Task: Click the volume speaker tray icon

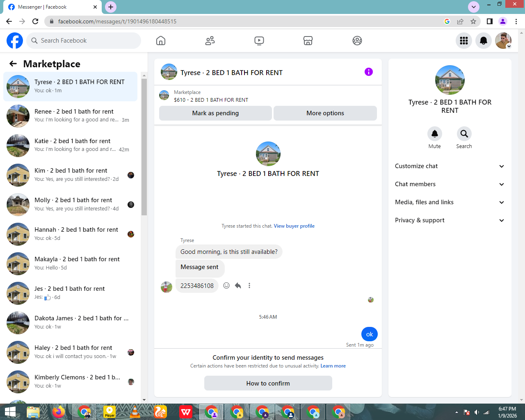Action: tap(477, 412)
